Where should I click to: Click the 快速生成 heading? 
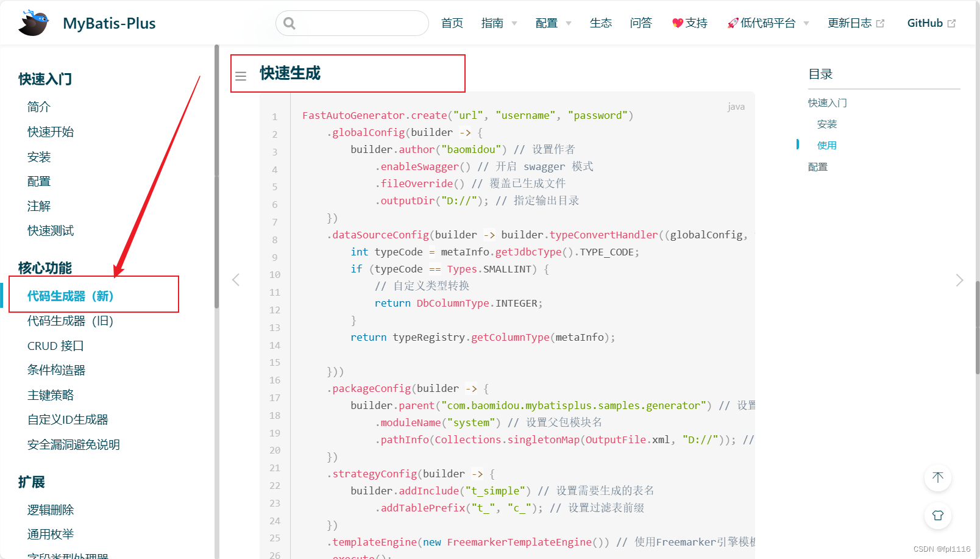coord(290,73)
